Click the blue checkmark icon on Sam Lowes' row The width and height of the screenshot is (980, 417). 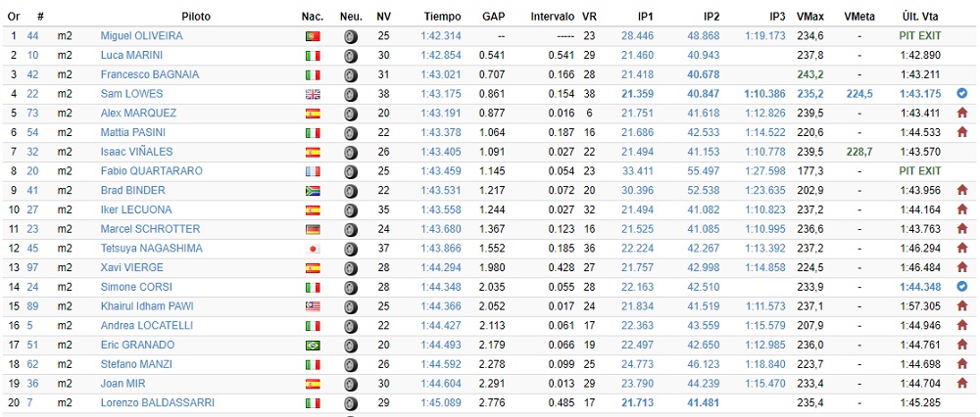pyautogui.click(x=961, y=94)
